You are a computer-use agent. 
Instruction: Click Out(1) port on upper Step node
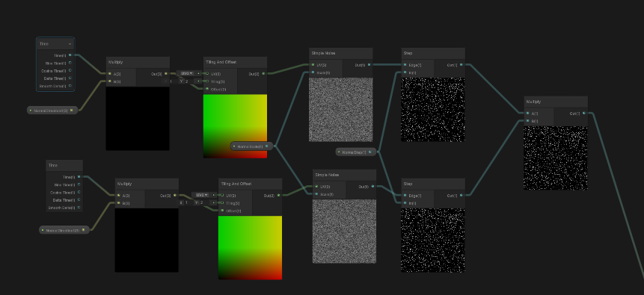461,65
